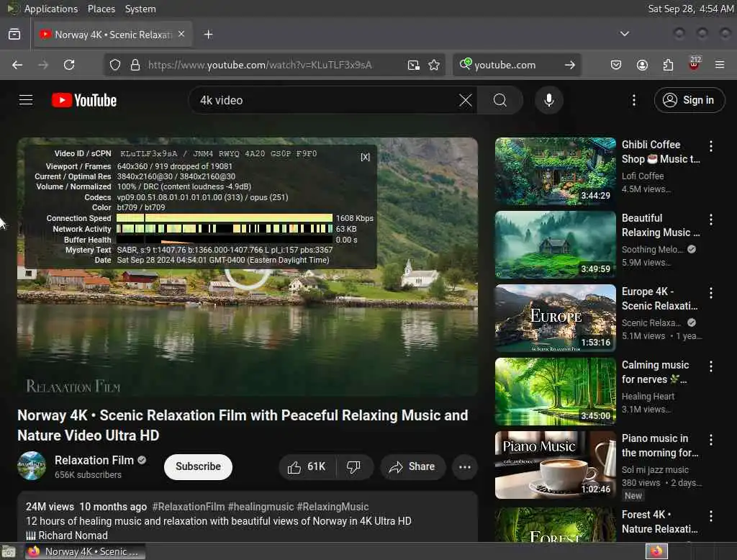List all tabs dropdown chevron
This screenshot has width=737, height=560.
pyautogui.click(x=625, y=34)
